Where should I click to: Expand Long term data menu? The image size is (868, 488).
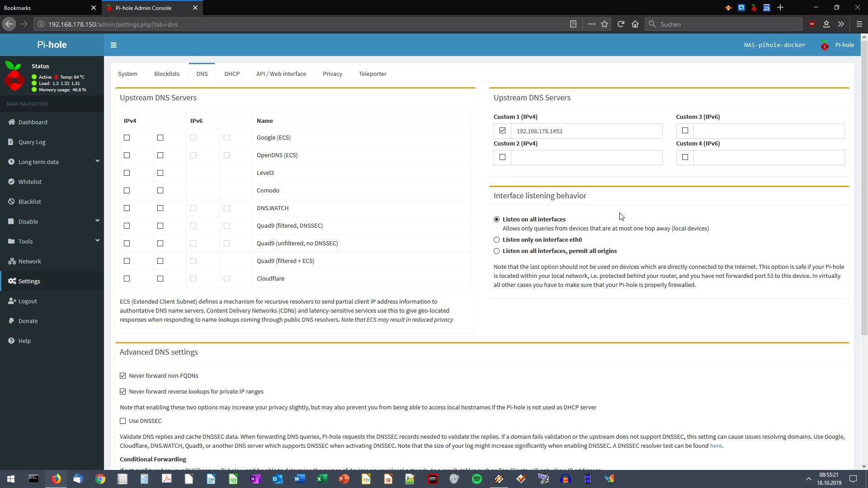coord(52,162)
